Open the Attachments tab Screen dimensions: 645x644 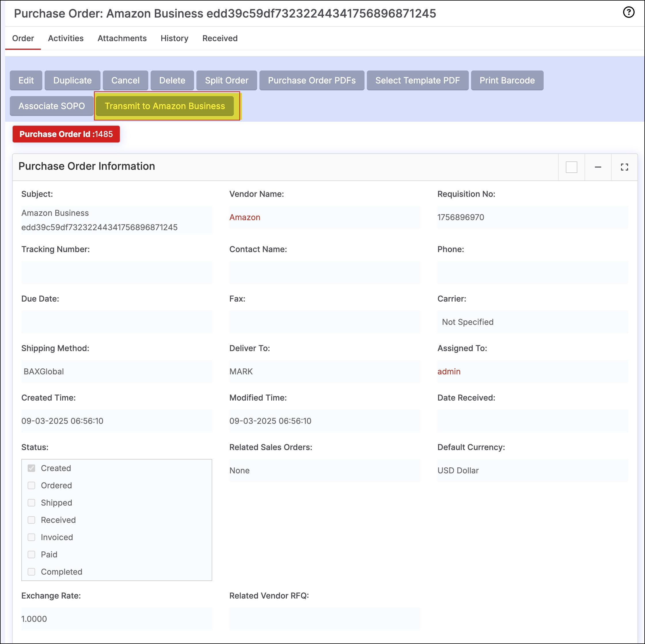coord(122,38)
